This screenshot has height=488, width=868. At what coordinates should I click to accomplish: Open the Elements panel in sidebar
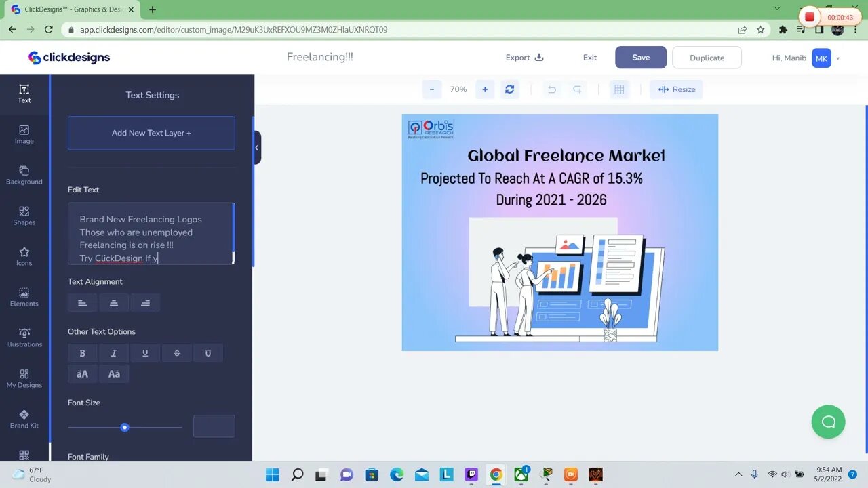24,298
